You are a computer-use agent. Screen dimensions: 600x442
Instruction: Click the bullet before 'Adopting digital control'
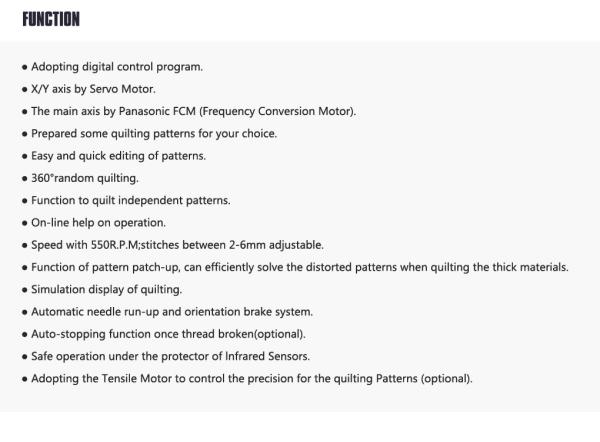point(25,68)
